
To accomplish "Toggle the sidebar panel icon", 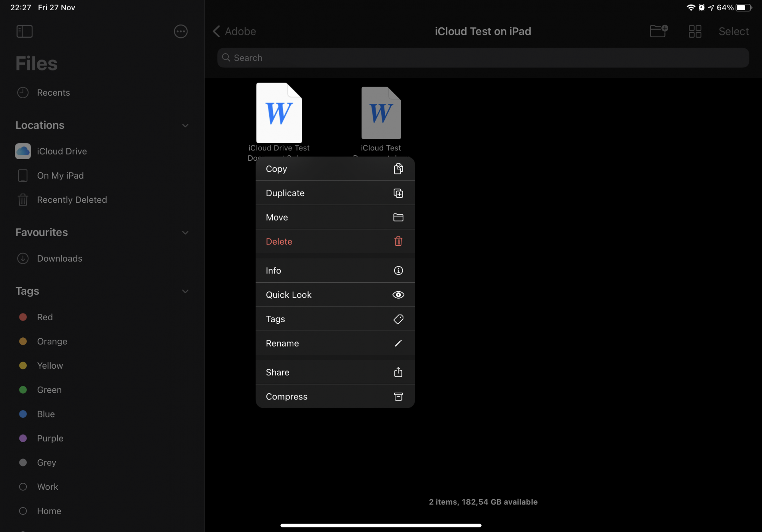I will (x=24, y=31).
